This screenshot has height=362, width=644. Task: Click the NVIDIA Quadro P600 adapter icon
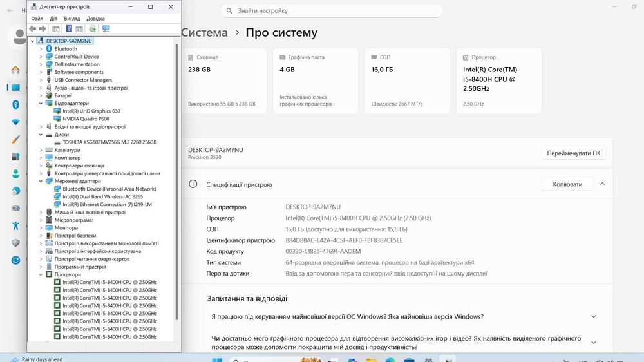coord(57,119)
